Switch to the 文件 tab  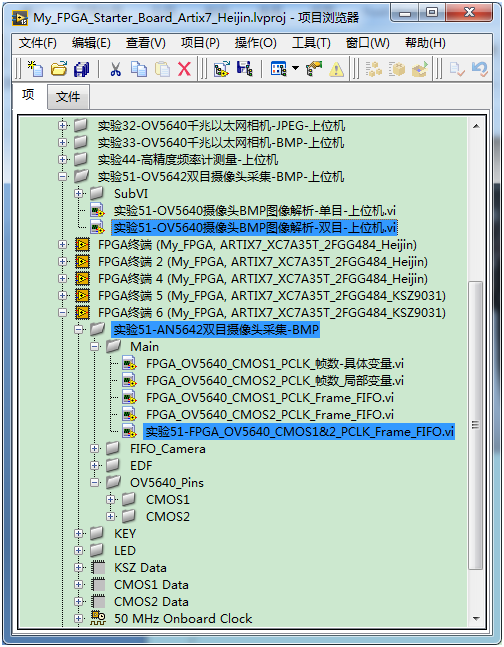[x=68, y=97]
